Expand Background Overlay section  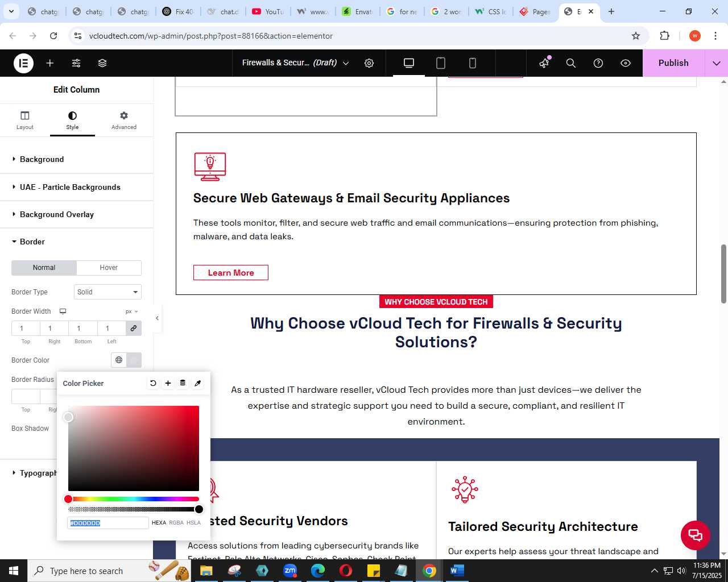pos(76,214)
